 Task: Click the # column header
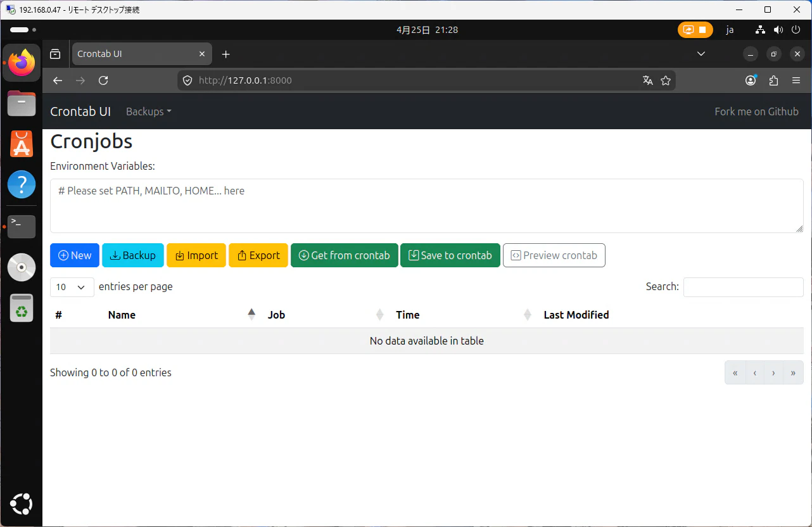(75, 315)
